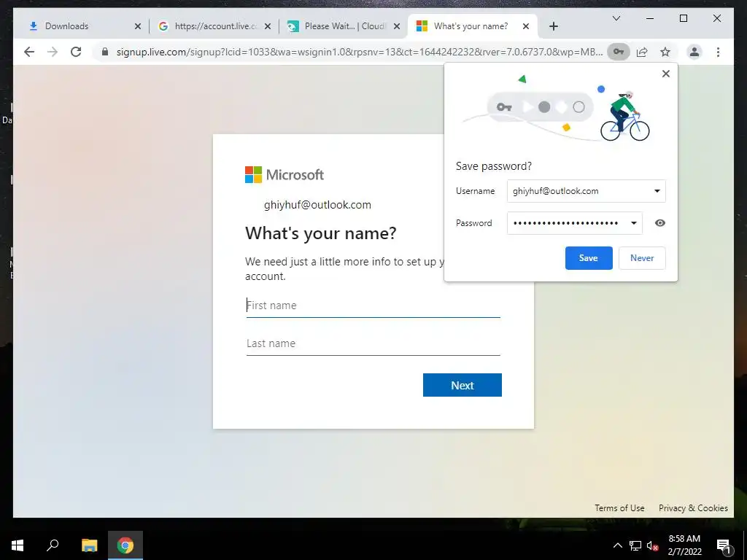Dismiss the Save password popup

[666, 74]
